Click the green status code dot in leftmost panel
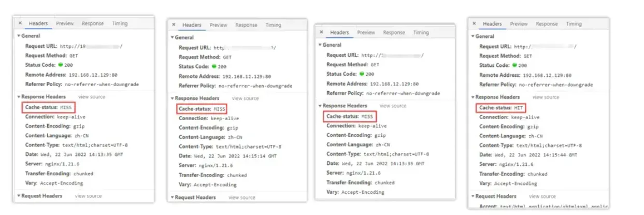The width and height of the screenshot is (644, 215). 60,65
